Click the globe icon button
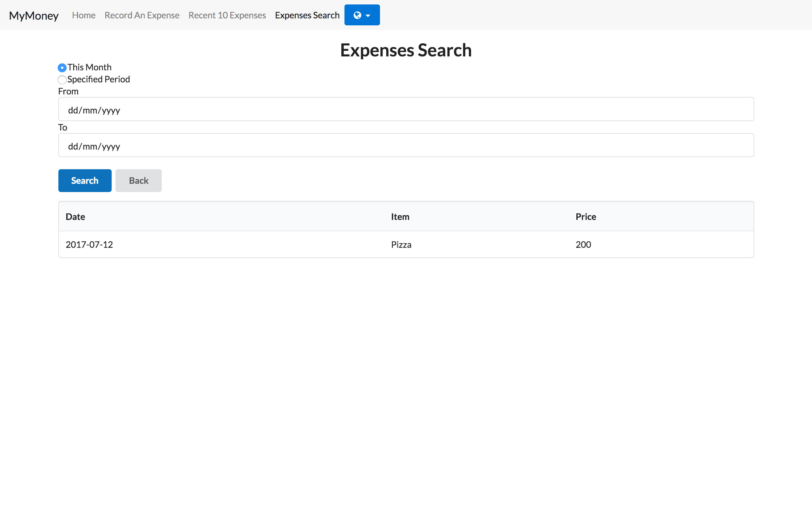 [x=358, y=15]
